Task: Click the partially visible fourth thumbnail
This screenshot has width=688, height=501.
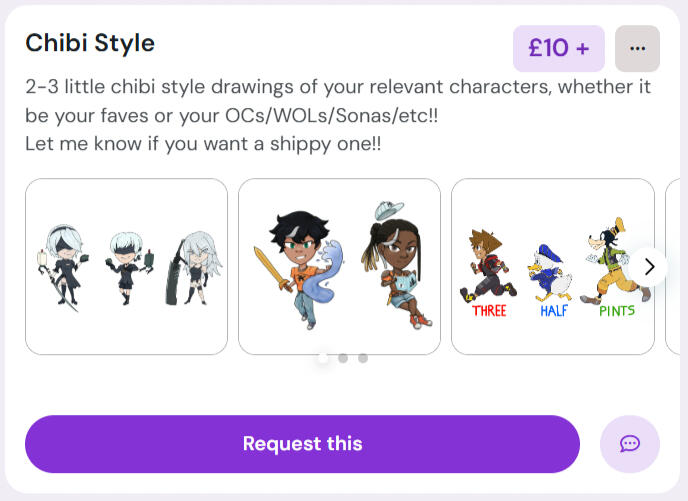Action: [x=676, y=266]
